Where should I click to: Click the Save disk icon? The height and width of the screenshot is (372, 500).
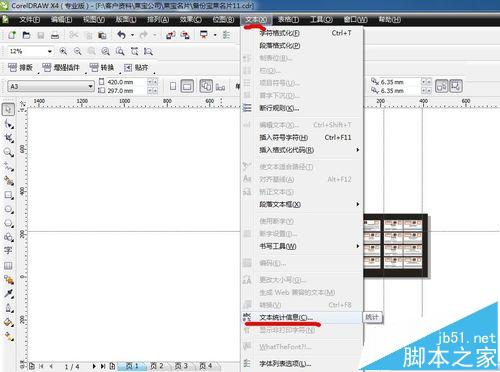[41, 35]
